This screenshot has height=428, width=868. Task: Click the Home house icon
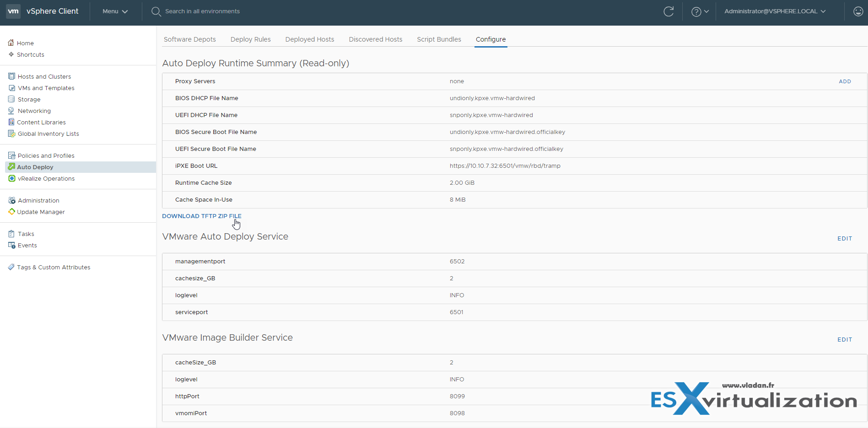coord(11,43)
